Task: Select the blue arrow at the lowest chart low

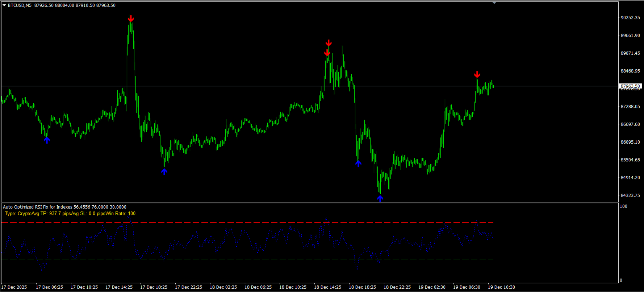Action: [380, 198]
